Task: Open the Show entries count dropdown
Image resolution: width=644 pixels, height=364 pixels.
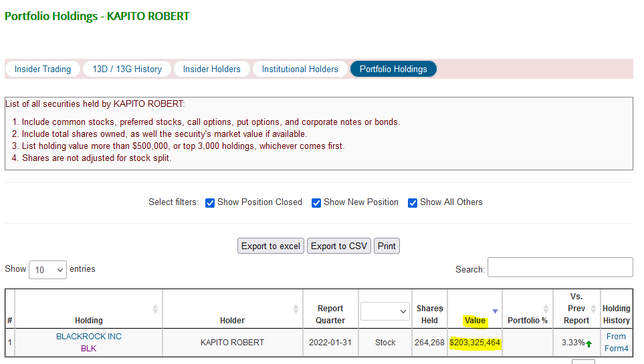Action: click(x=47, y=270)
